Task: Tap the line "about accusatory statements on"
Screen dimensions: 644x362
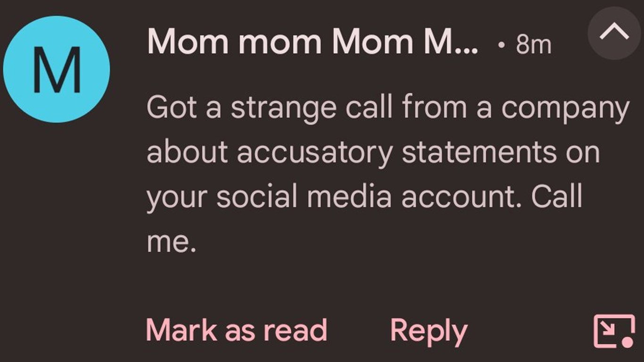Action: tap(373, 152)
